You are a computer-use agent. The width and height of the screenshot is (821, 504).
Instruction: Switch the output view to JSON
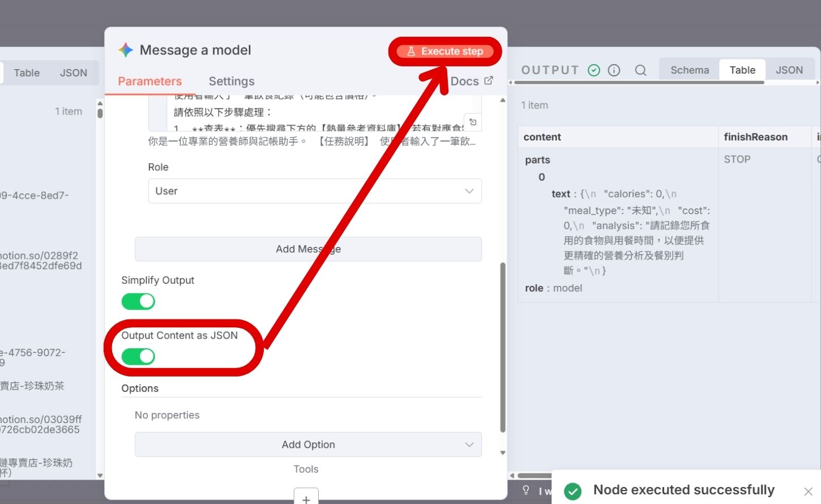789,70
